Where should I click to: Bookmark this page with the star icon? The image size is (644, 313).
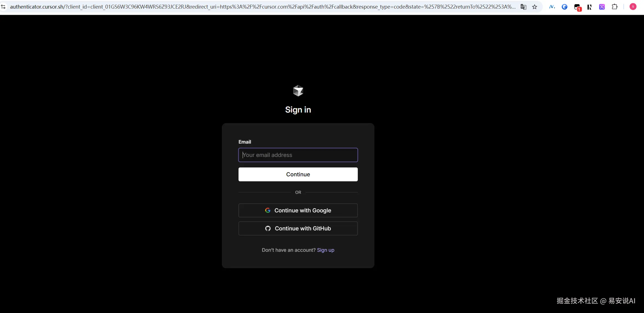pyautogui.click(x=535, y=7)
